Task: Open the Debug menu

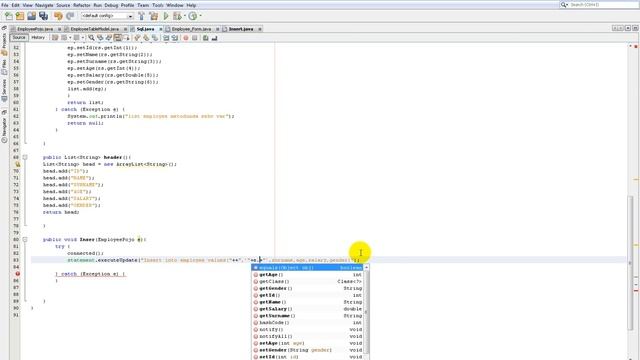Action: tap(111, 5)
